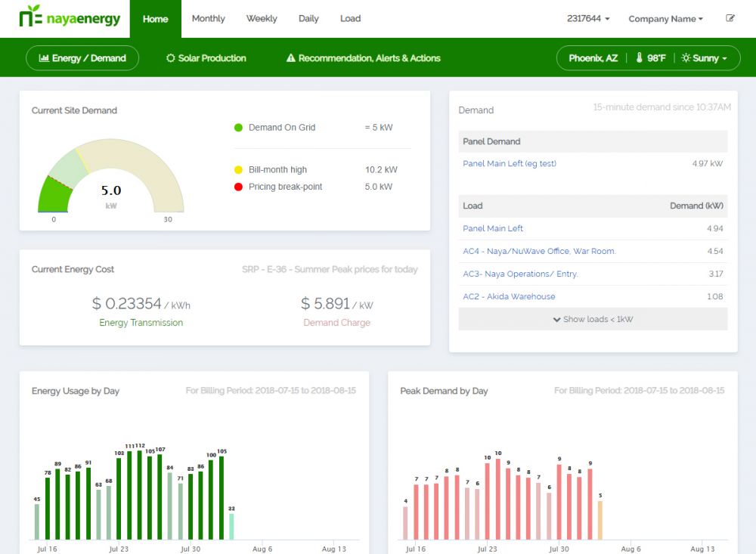The height and width of the screenshot is (554, 756).
Task: Click the thermometer temperature icon
Action: point(639,58)
